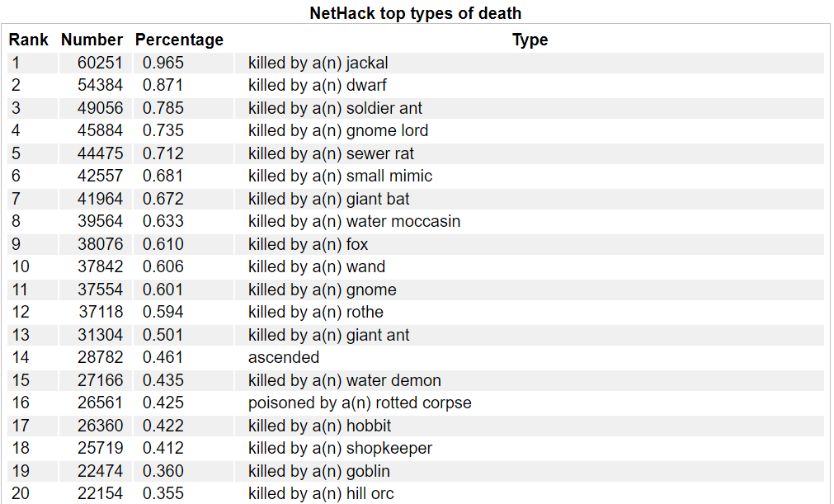The image size is (834, 504).
Task: Click the number 39564 in water moccasin row
Action: [x=100, y=221]
